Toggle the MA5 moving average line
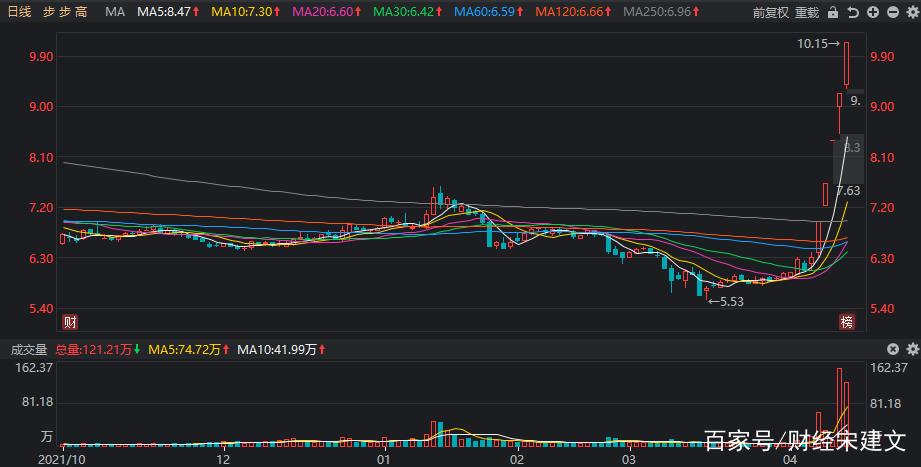Screen dimensions: 921x467 click(x=168, y=13)
